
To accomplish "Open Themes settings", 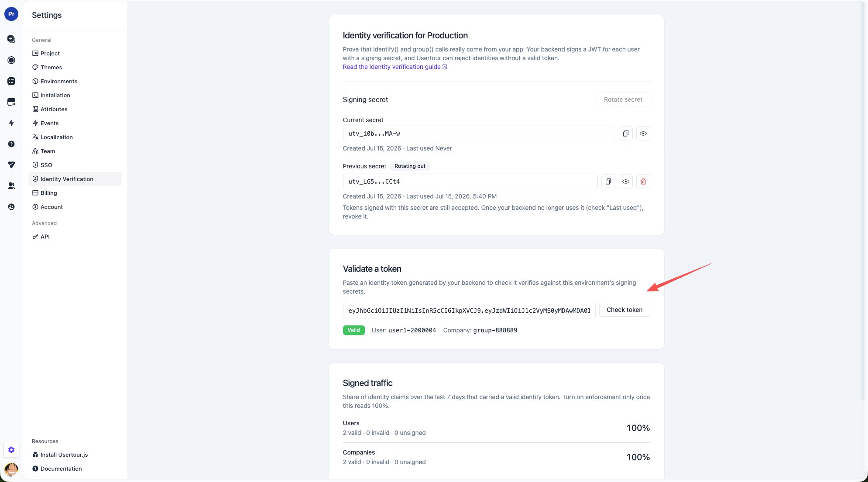I will 75,67.
